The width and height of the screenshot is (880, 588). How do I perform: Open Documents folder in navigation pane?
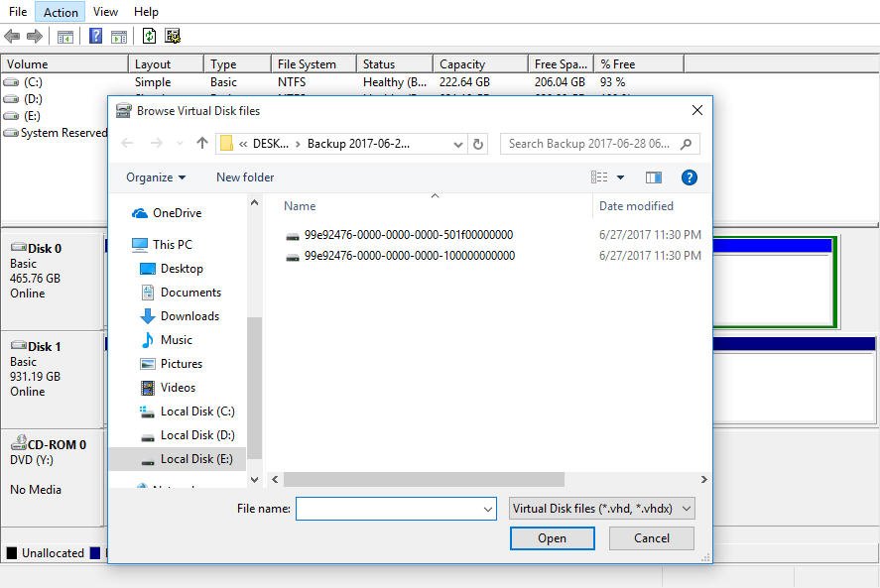181,293
